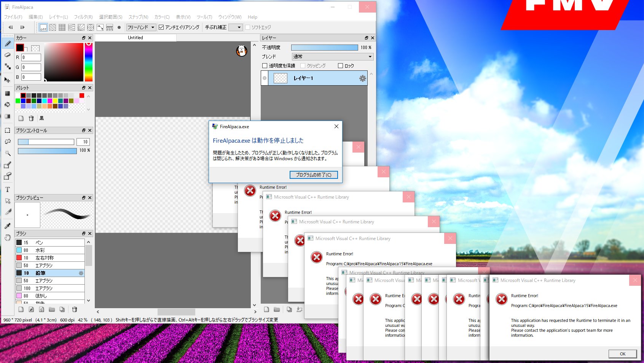Undock the パレット panel

point(84,88)
